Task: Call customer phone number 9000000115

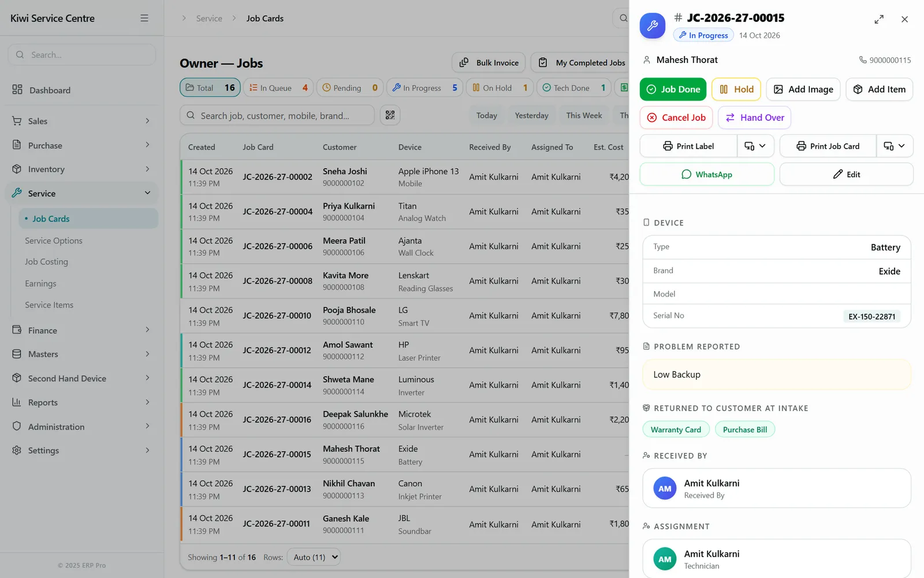Action: click(885, 60)
